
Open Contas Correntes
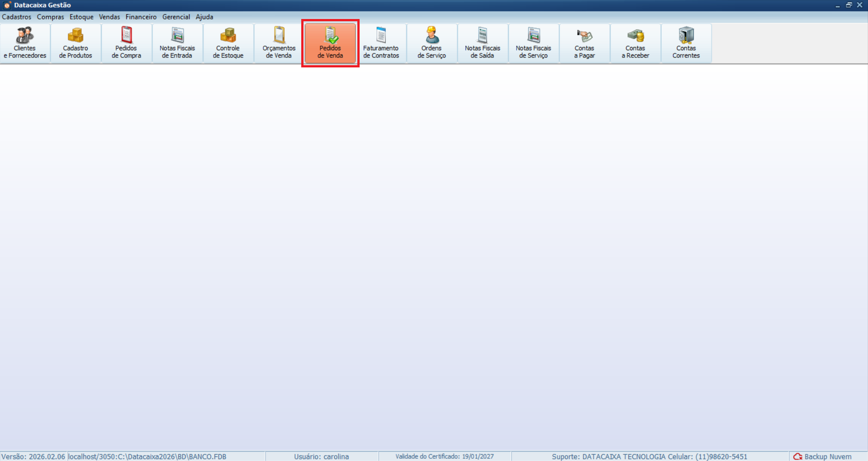pyautogui.click(x=686, y=43)
